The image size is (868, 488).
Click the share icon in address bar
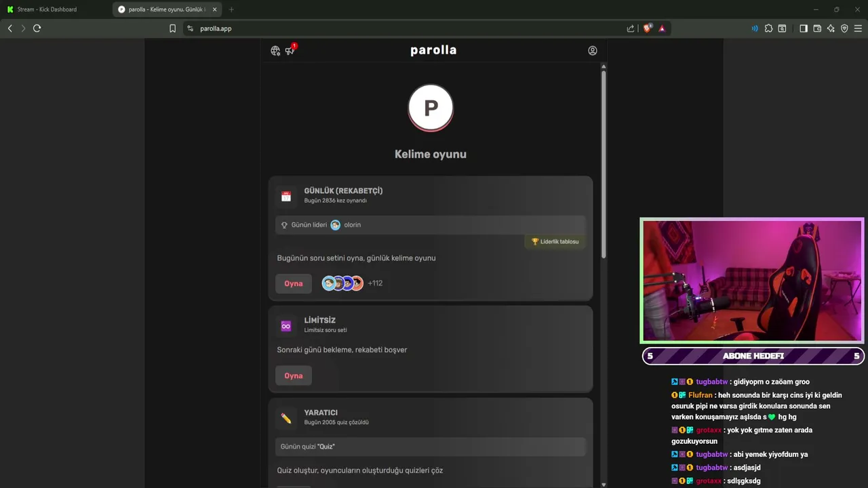pos(631,28)
